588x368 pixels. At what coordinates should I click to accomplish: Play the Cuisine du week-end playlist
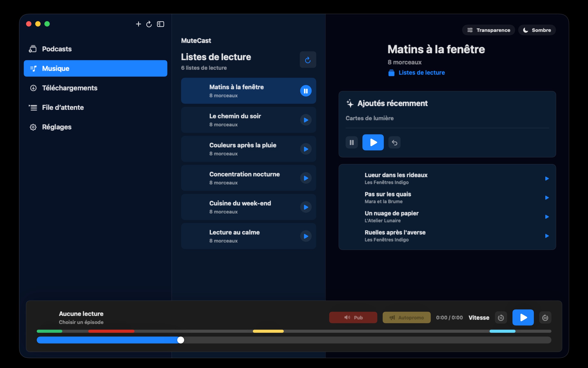(x=306, y=207)
